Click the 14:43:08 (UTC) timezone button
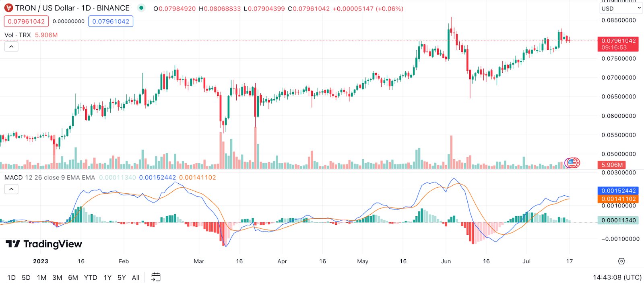The height and width of the screenshot is (285, 644). (617, 277)
